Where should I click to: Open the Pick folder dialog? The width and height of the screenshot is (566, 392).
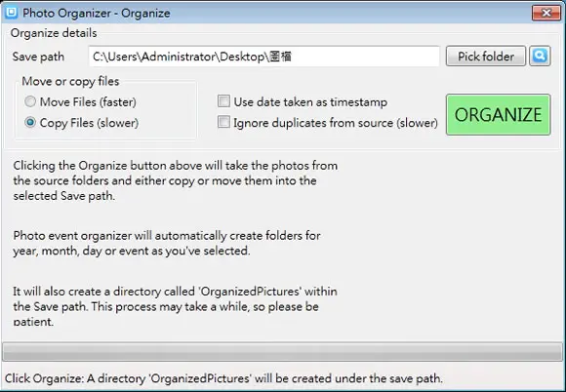(x=486, y=57)
